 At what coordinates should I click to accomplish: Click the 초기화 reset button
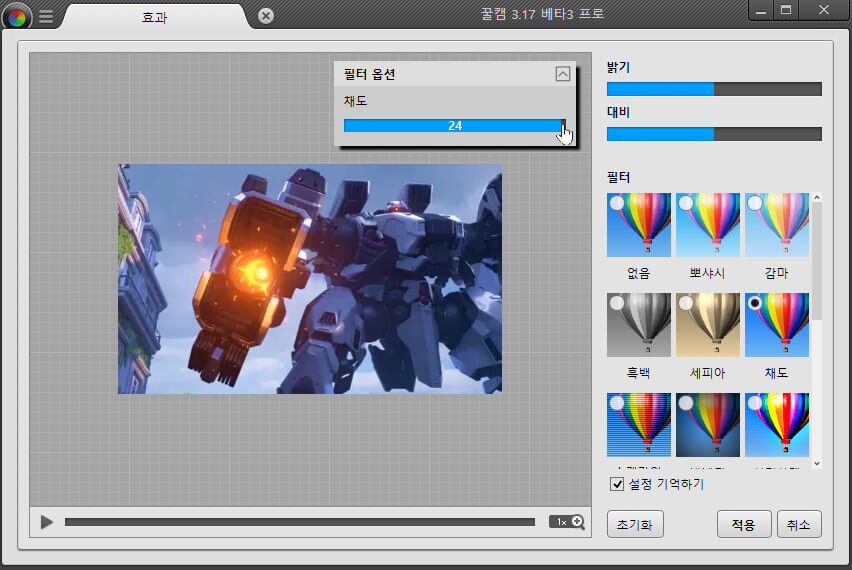[634, 525]
